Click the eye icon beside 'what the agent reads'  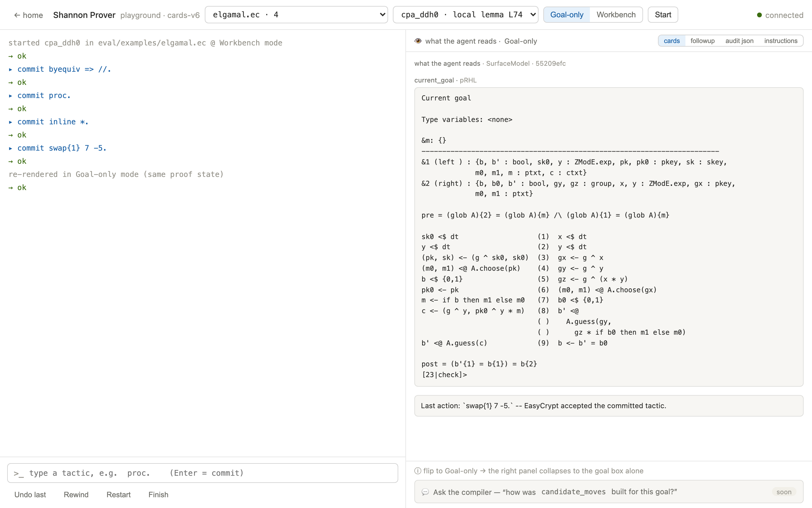tap(418, 41)
